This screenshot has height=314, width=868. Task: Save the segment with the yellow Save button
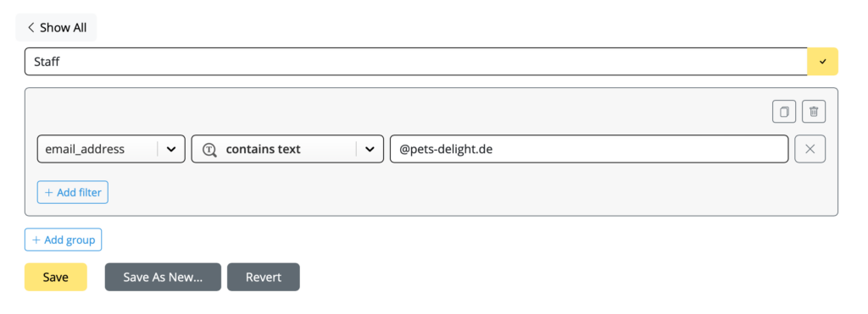pyautogui.click(x=55, y=277)
